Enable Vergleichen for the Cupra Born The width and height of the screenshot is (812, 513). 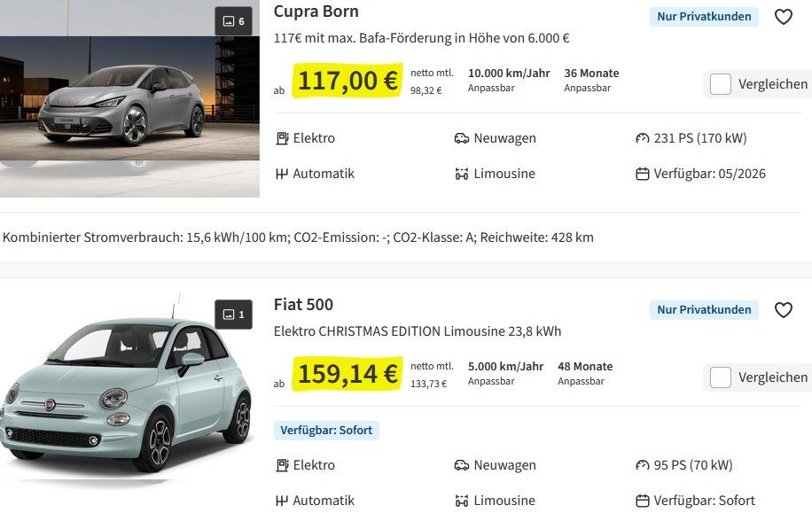click(x=722, y=83)
